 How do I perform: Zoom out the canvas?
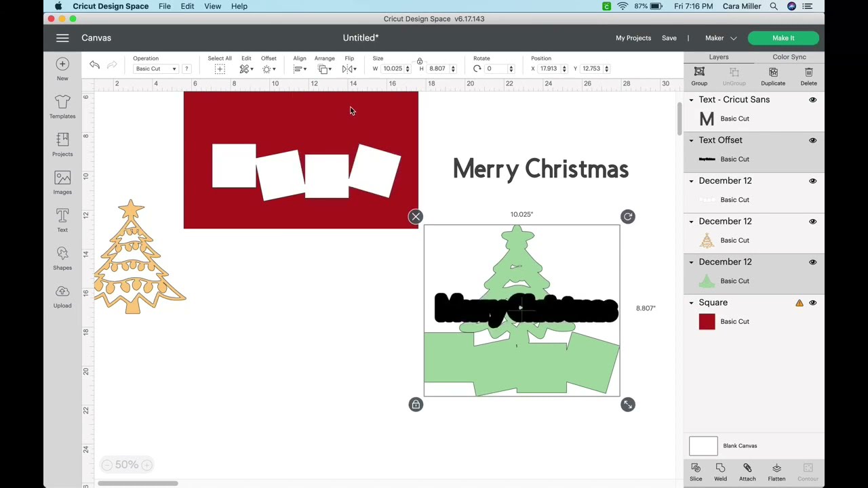(x=106, y=465)
